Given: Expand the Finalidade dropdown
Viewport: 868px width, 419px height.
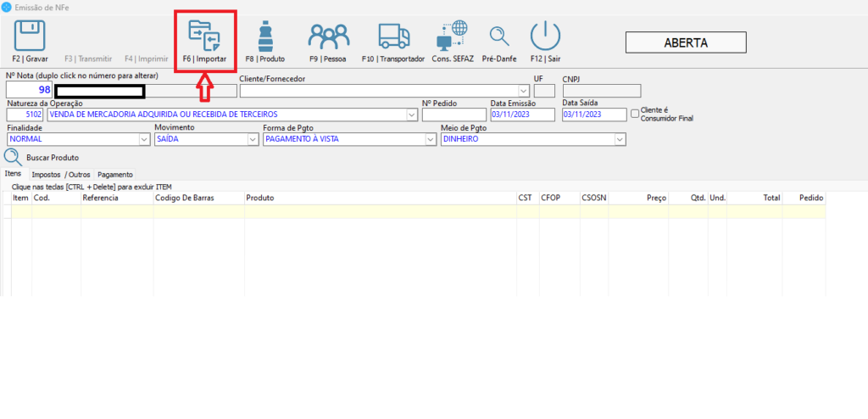Looking at the screenshot, I should tap(143, 139).
